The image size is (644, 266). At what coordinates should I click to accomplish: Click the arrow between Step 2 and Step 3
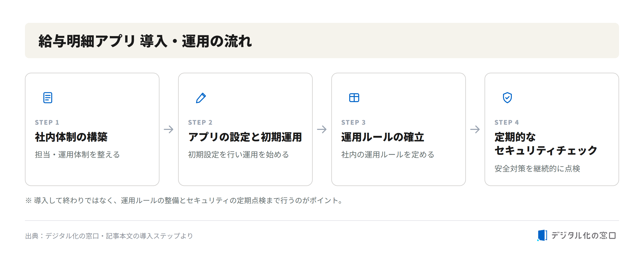[x=322, y=129]
